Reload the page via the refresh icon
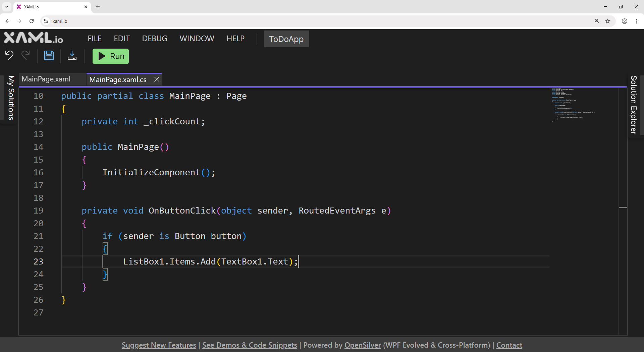 point(32,21)
